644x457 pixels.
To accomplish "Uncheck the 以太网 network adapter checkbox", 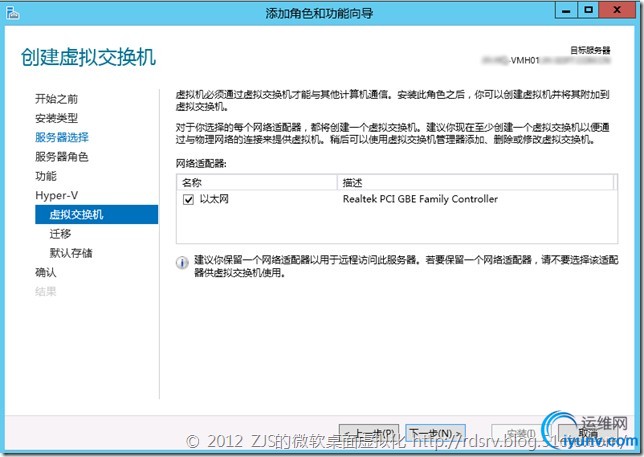I will coord(188,200).
